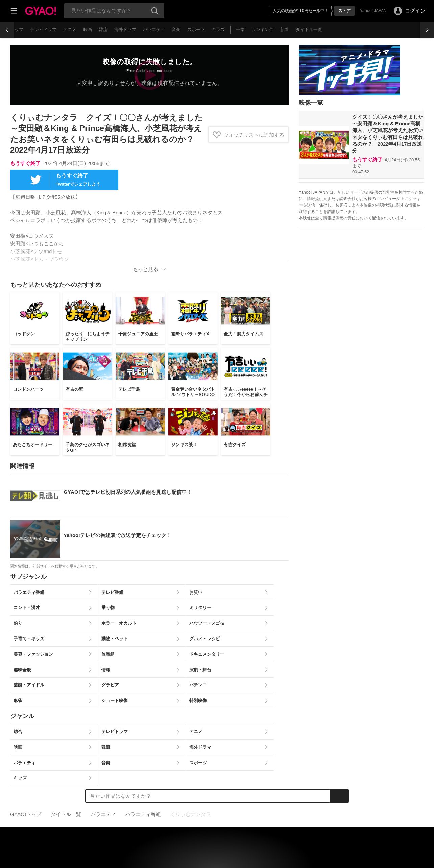Open the ホラー・オカルト subgenre row
The height and width of the screenshot is (868, 434).
tap(142, 623)
